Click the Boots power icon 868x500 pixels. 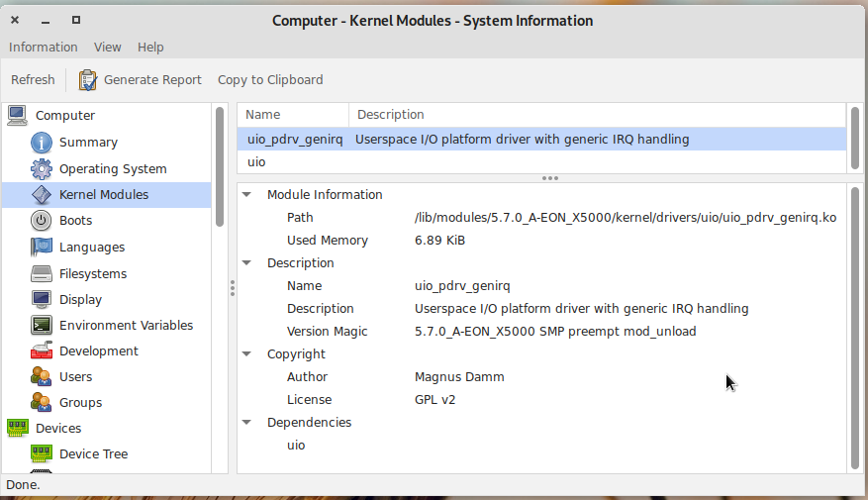coord(41,221)
